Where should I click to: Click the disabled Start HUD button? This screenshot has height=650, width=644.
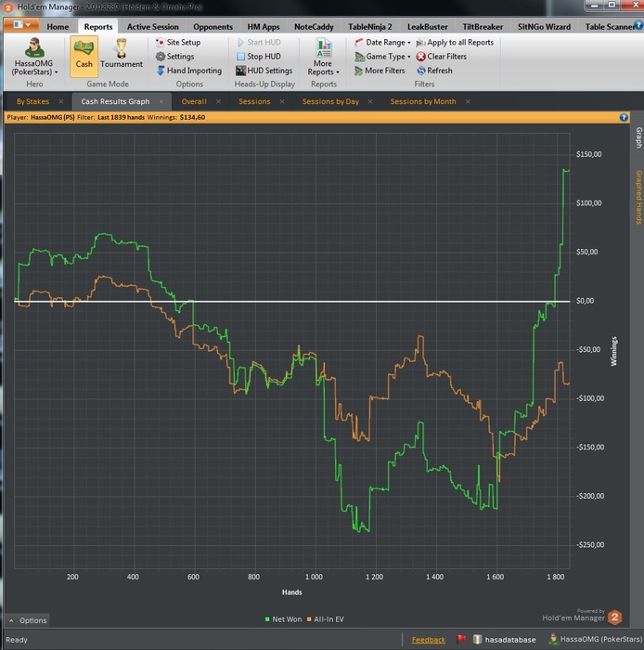(259, 43)
